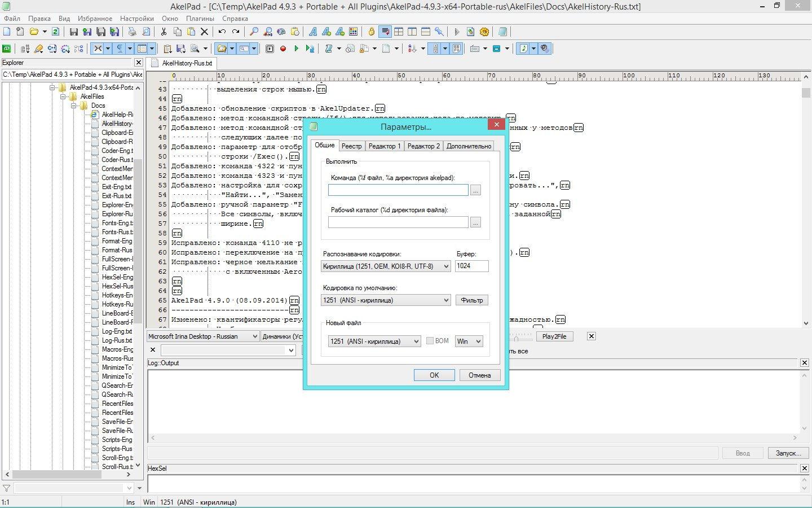The image size is (812, 508).
Task: Toggle the BOM checkbox in New file
Action: tap(430, 341)
